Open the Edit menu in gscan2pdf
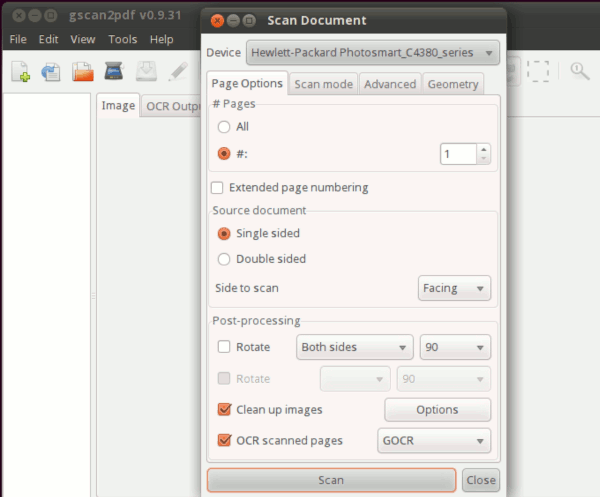 pyautogui.click(x=49, y=39)
